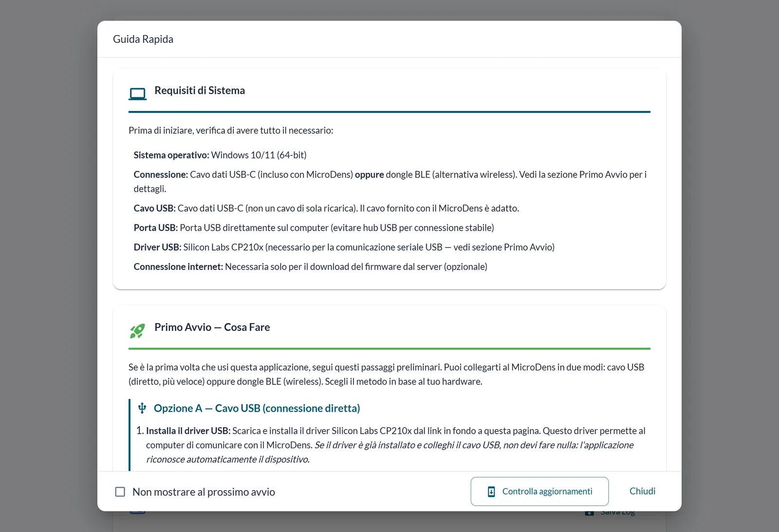The height and width of the screenshot is (532, 779).
Task: Click the green rocket icon for Primo Avvio
Action: click(x=137, y=331)
